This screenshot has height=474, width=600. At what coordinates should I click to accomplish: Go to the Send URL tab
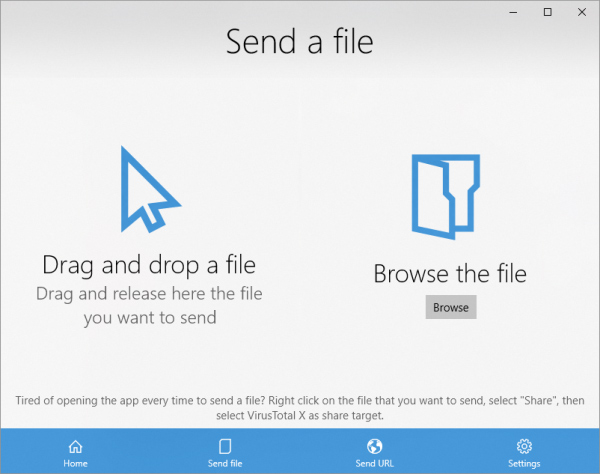375,453
